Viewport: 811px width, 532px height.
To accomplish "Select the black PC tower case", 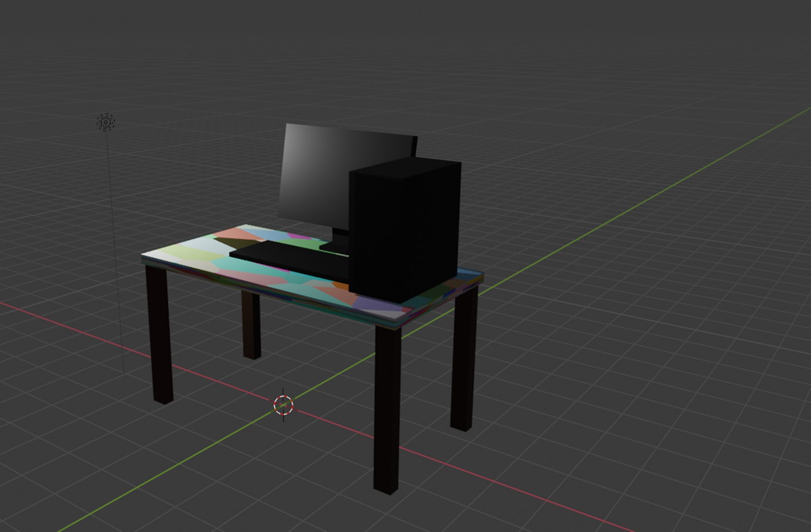I will click(405, 231).
